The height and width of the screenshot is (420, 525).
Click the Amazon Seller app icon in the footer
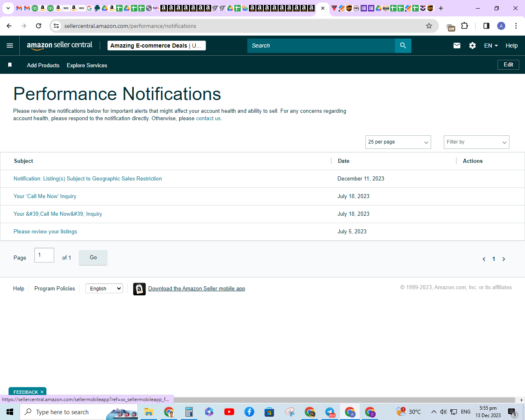coord(139,289)
